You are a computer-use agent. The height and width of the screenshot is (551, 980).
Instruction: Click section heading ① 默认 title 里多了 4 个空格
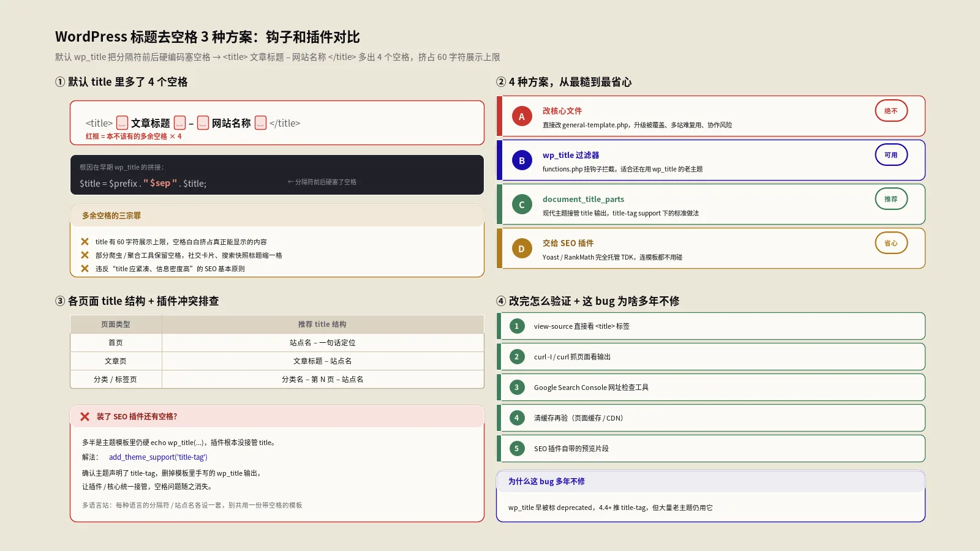(x=121, y=82)
